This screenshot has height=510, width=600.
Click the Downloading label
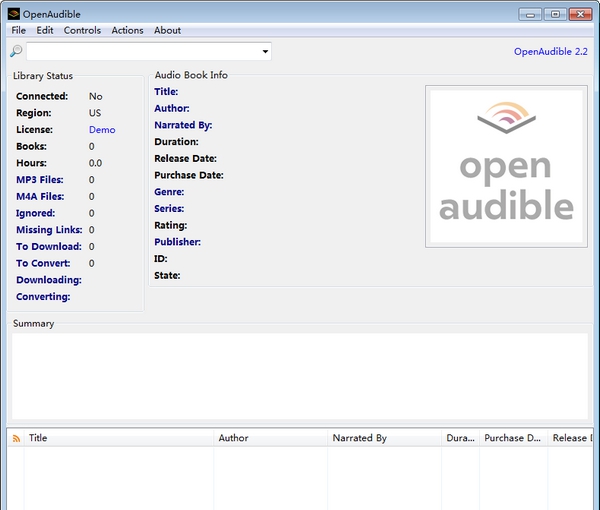49,280
